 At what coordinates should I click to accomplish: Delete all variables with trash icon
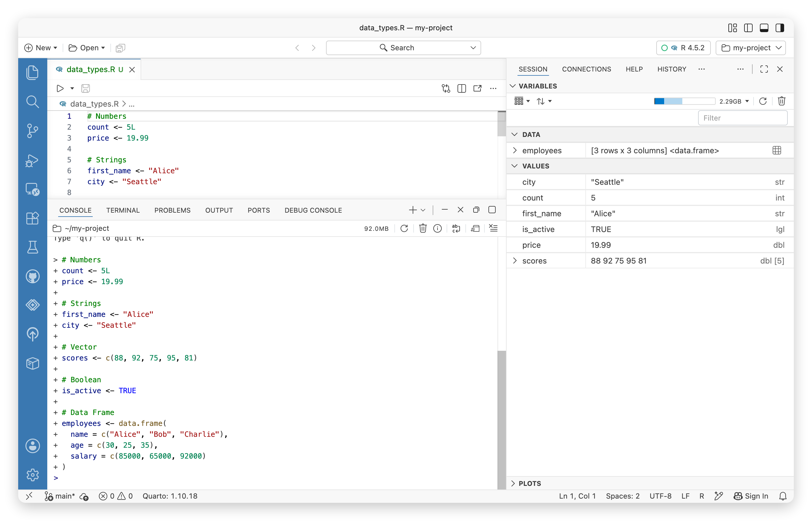(x=782, y=101)
